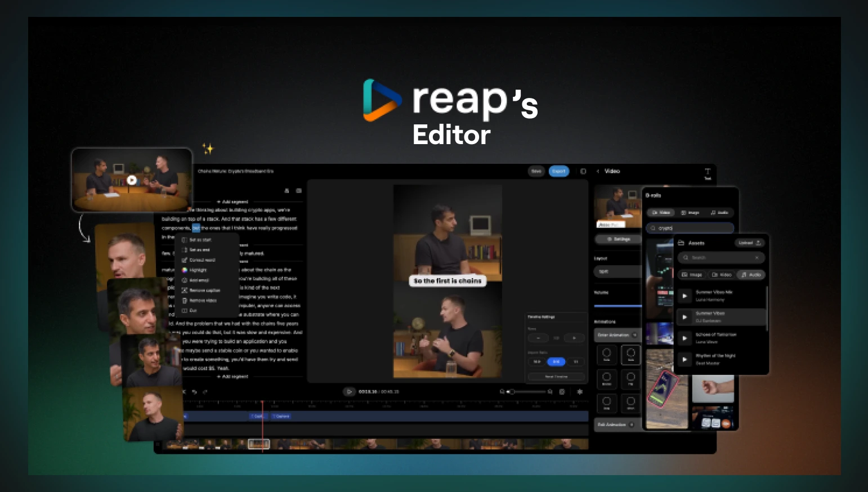The width and height of the screenshot is (868, 492).
Task: Switch Assets to Audio tab
Action: [751, 275]
